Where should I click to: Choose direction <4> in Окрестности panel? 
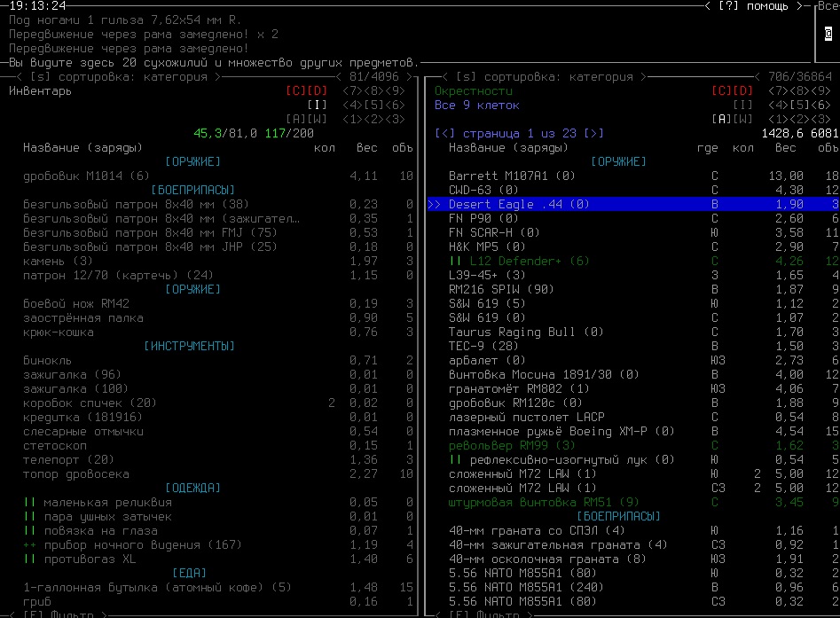coord(778,105)
